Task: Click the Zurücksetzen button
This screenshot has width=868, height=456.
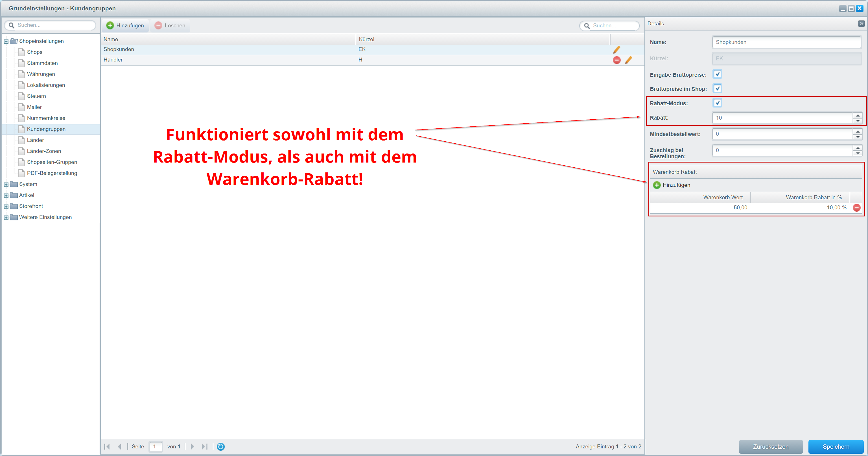Action: [771, 447]
